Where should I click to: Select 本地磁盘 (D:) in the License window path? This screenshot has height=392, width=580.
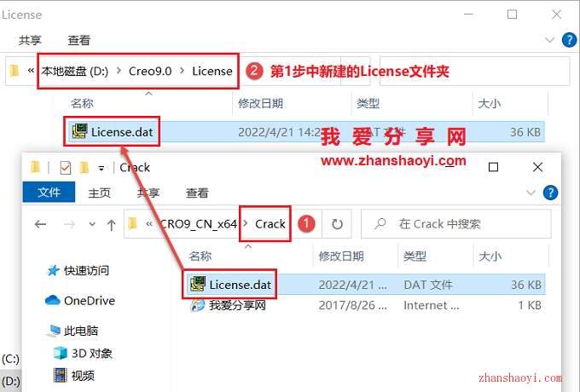coord(75,71)
